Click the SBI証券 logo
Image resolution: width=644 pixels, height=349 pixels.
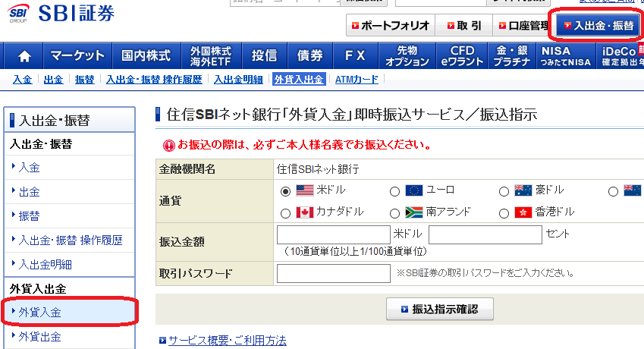click(61, 13)
